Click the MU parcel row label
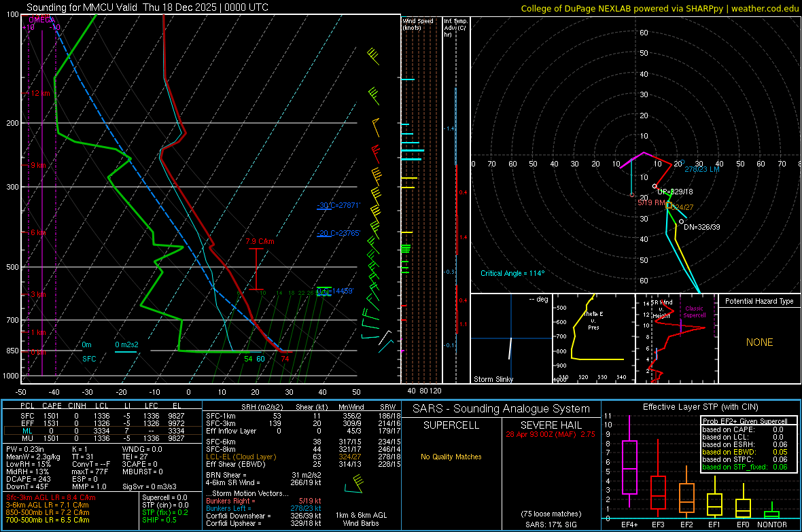Screen dimensions: 802x532 (28, 438)
